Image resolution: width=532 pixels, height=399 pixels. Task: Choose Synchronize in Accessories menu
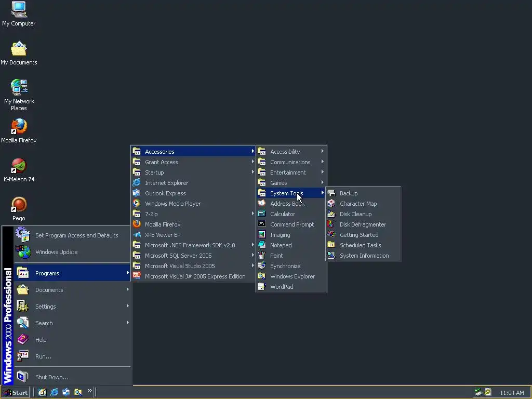[291, 265]
